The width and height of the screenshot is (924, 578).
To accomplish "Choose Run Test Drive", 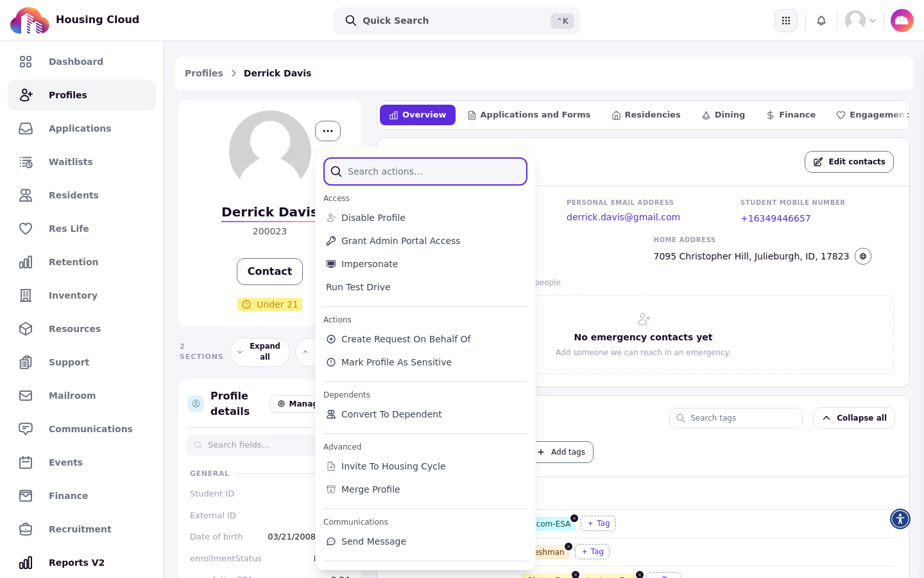I will (x=425, y=287).
